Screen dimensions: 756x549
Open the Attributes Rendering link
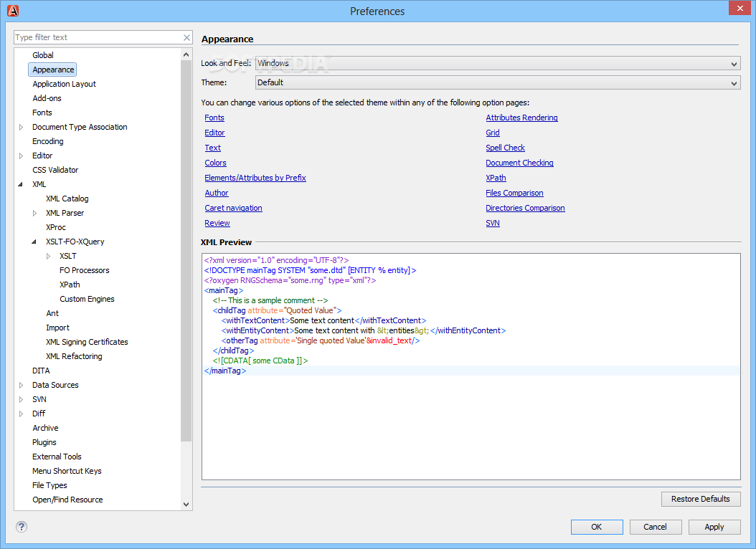pos(521,118)
